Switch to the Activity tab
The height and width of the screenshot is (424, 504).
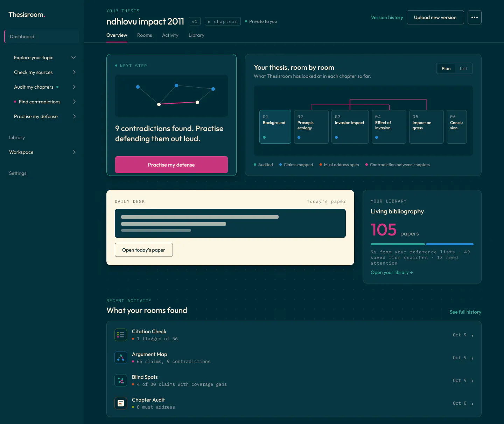tap(170, 35)
